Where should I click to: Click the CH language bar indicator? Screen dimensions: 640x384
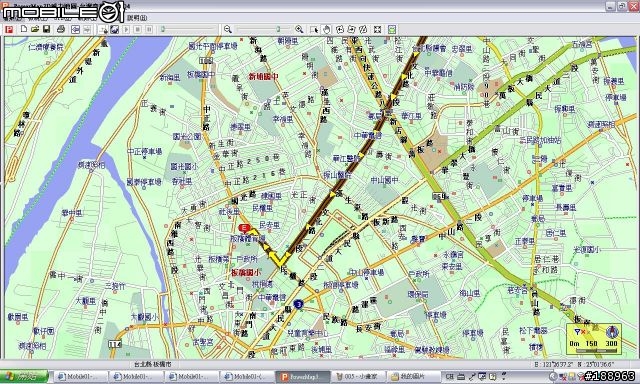pos(449,377)
